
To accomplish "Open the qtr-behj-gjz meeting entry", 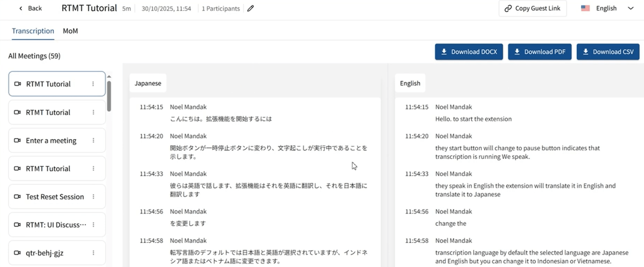I will (x=45, y=253).
